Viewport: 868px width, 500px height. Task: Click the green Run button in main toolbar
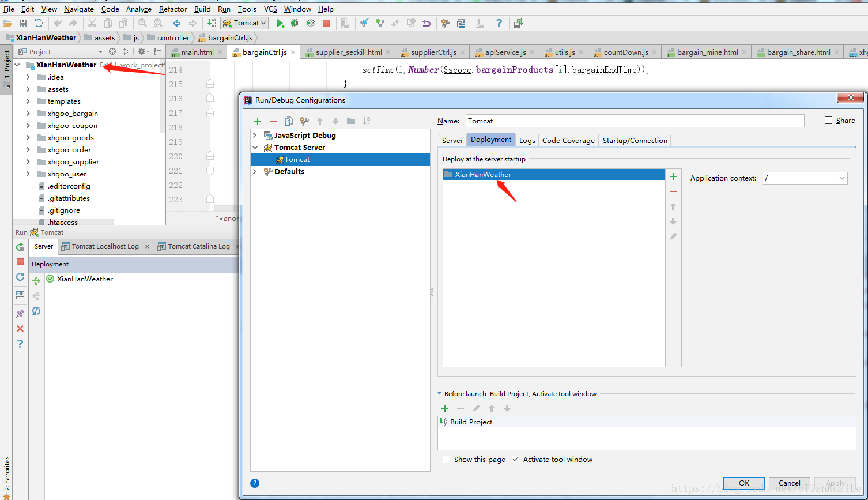280,23
